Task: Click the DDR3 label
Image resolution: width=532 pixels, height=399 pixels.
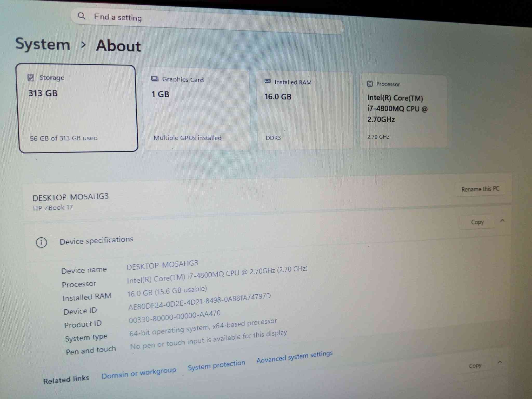Action: [x=273, y=138]
